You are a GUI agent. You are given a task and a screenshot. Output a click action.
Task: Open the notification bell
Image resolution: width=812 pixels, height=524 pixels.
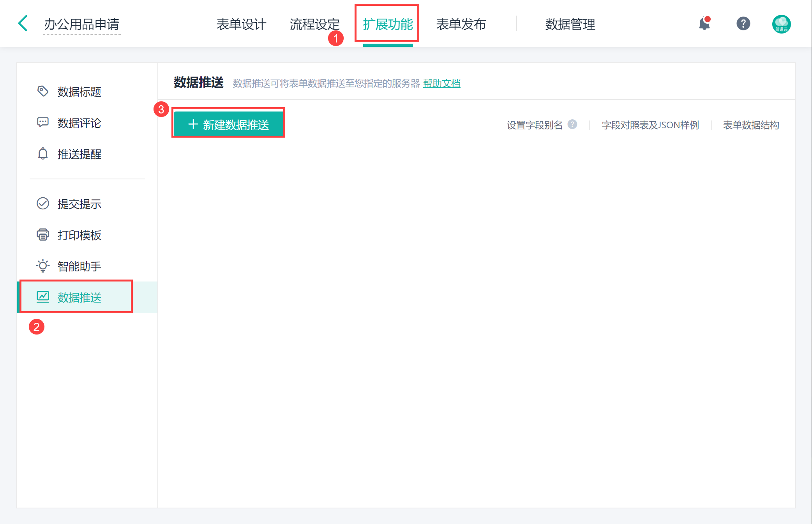(704, 24)
